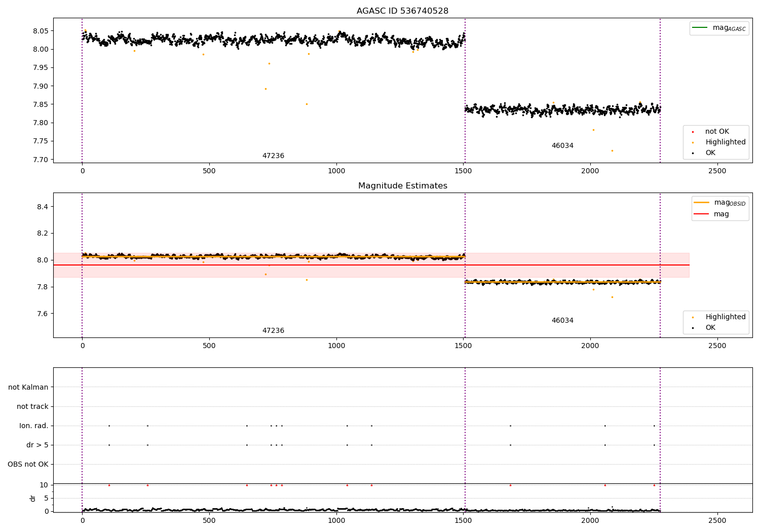760x532 pixels.
Task: Click the orange mag OBSID legend line
Action: pos(701,203)
